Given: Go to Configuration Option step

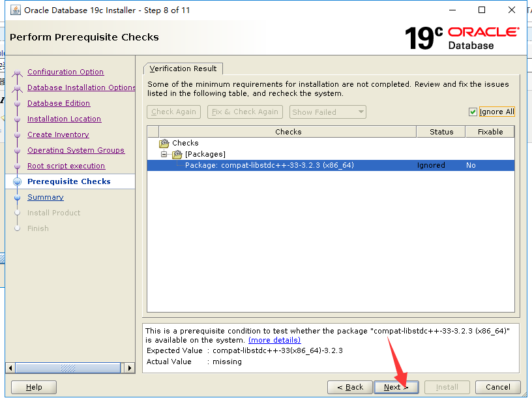Looking at the screenshot, I should pos(65,72).
